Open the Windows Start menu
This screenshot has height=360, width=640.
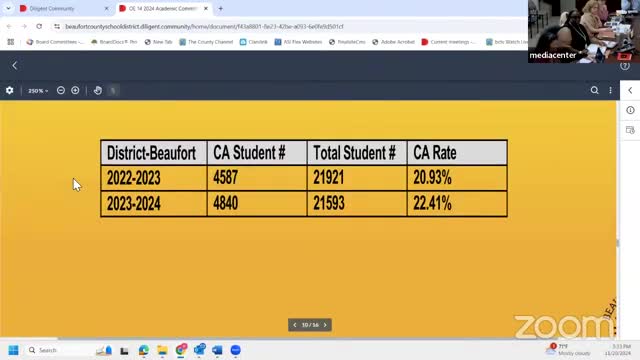click(13, 350)
